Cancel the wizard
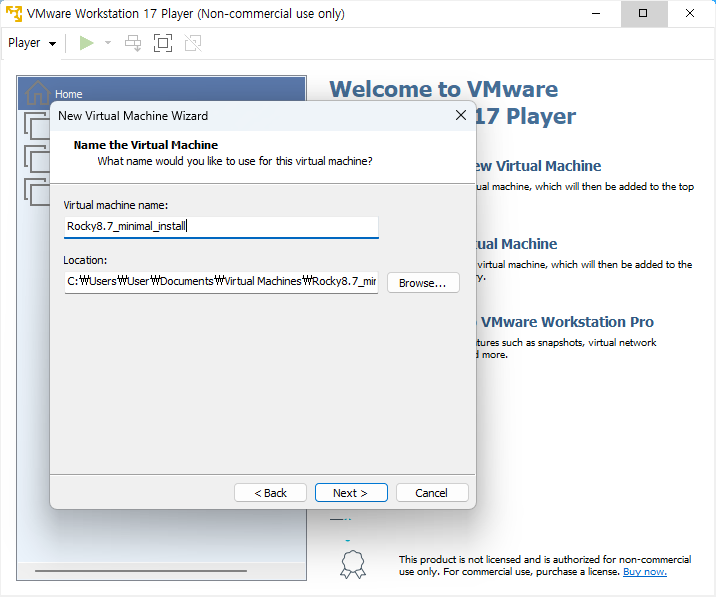Viewport: 716px width, 597px height. [x=432, y=493]
